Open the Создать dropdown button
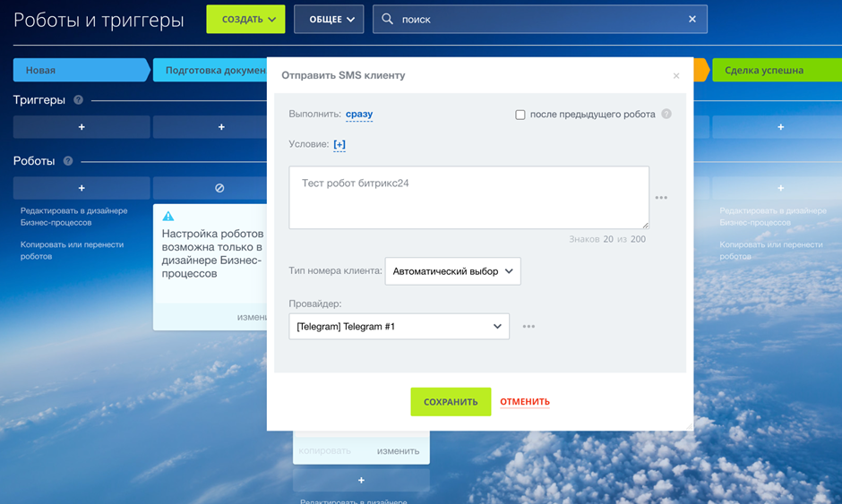The width and height of the screenshot is (842, 504). click(x=245, y=20)
